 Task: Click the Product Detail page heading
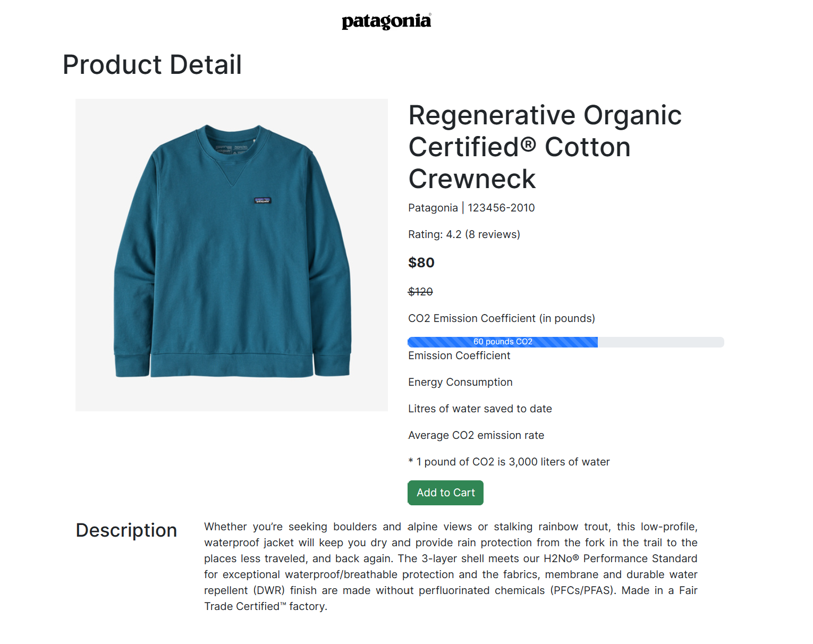tap(151, 64)
